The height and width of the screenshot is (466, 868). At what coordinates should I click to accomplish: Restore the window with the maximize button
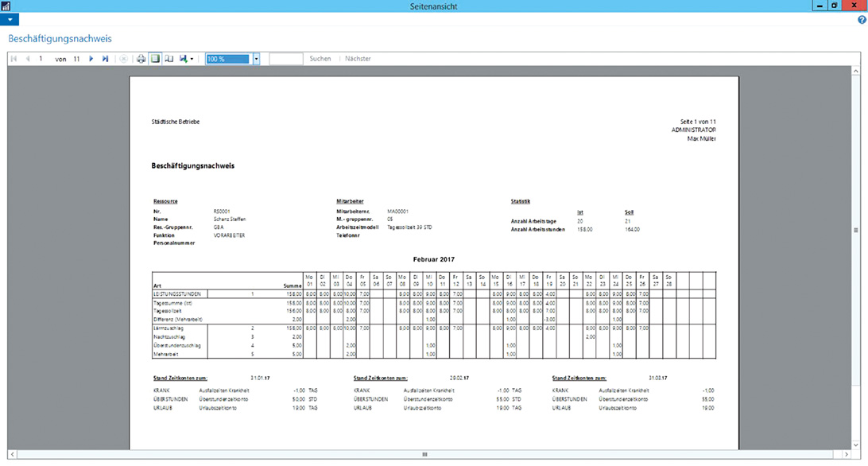(x=834, y=6)
